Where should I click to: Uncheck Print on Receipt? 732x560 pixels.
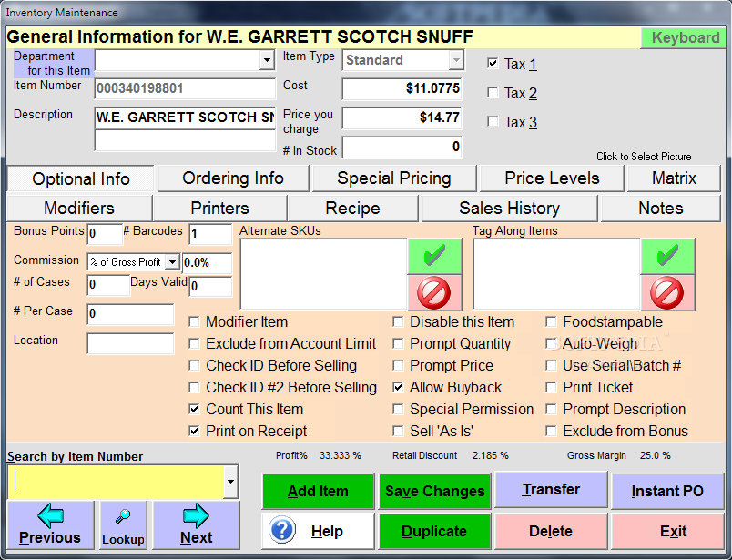click(194, 431)
